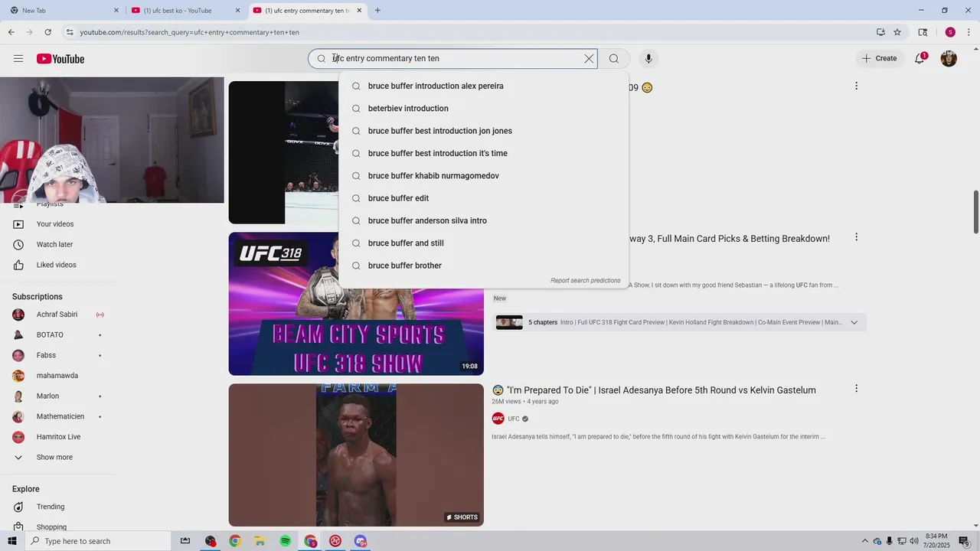
Task: Open the Chrome profile S icon
Action: click(950, 32)
